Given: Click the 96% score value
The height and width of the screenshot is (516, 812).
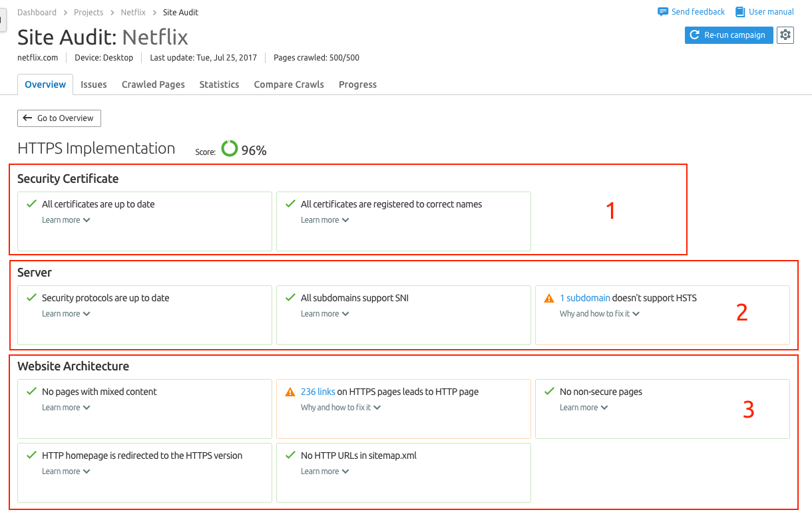Looking at the screenshot, I should (254, 151).
